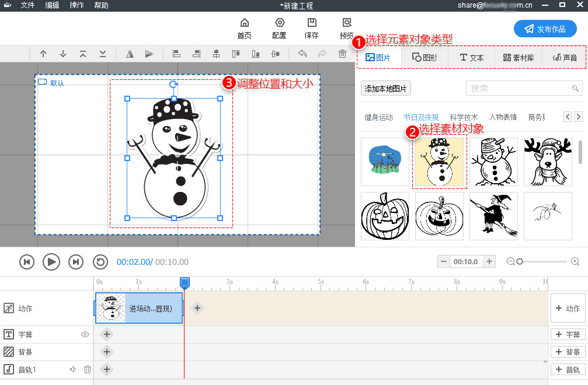Flip element vertically

click(149, 54)
